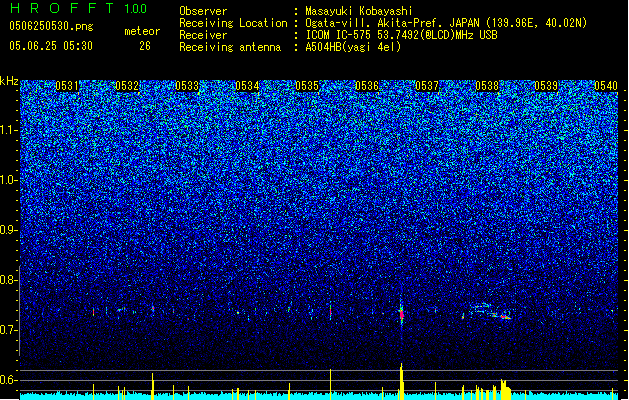Click the 0532 time marker

click(x=127, y=86)
